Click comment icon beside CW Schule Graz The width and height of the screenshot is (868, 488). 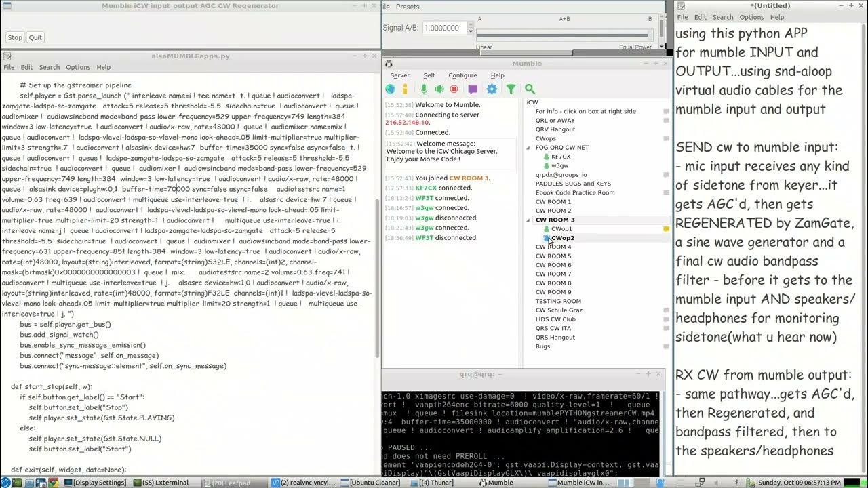(666, 310)
